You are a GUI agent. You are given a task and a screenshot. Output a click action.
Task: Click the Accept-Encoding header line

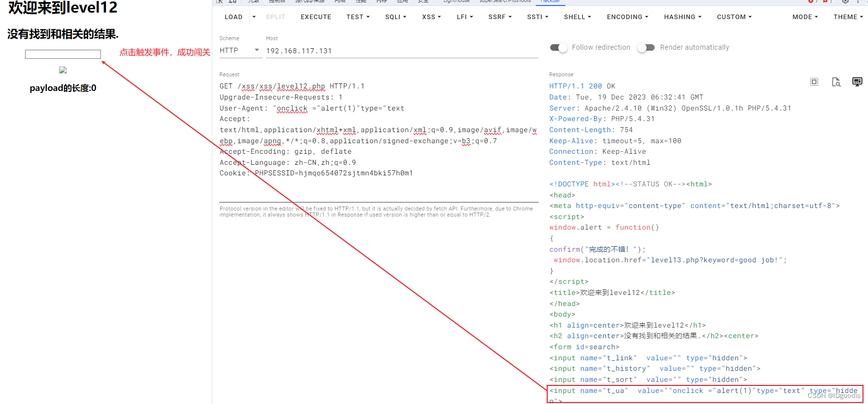point(285,152)
